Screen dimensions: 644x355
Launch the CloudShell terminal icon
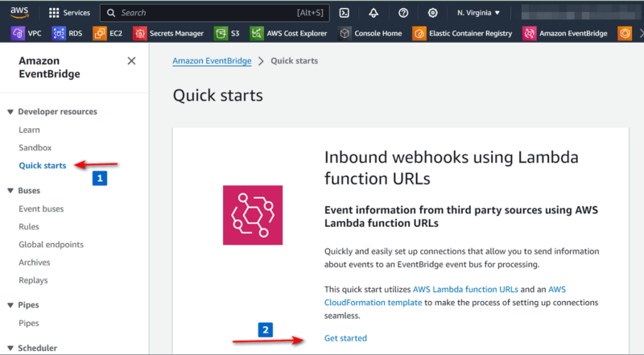pos(345,13)
